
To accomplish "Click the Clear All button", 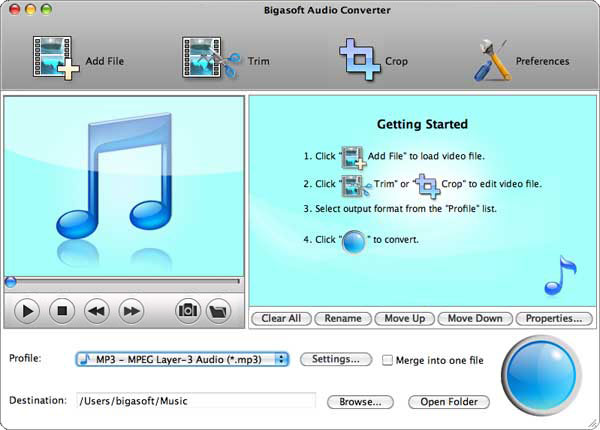I will tap(281, 318).
